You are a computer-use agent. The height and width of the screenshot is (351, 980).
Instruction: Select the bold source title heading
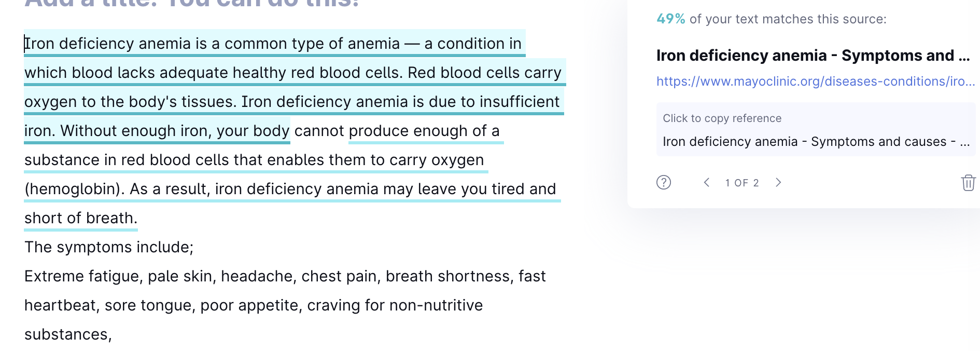[x=813, y=56]
